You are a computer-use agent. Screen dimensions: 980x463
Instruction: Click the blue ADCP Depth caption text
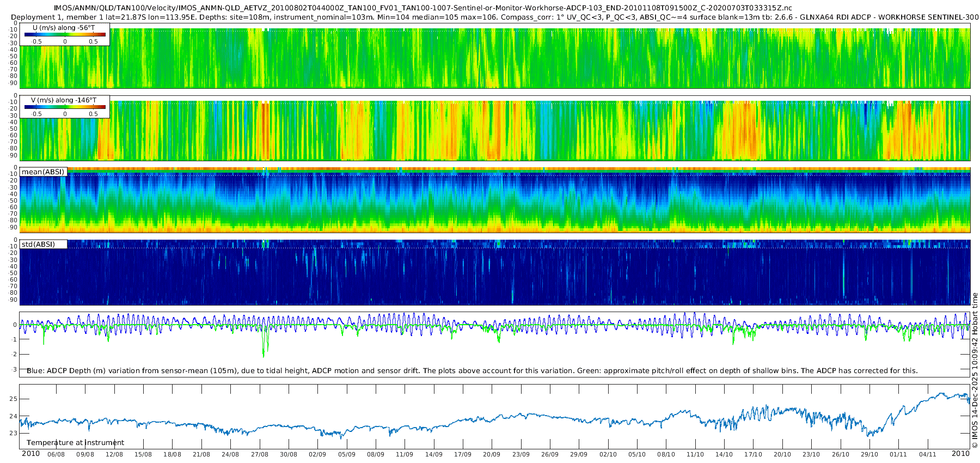472,371
